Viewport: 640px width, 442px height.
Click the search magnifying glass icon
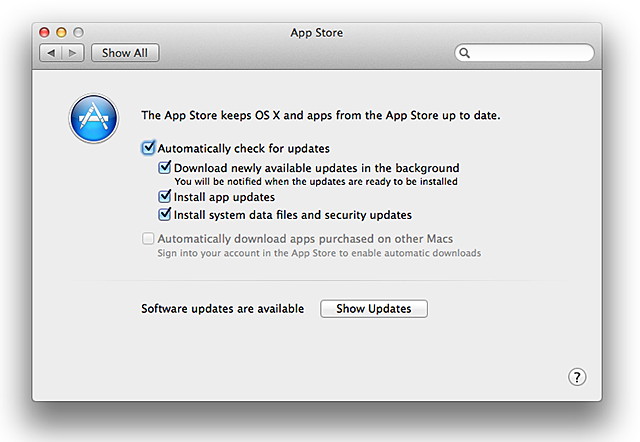coord(464,53)
